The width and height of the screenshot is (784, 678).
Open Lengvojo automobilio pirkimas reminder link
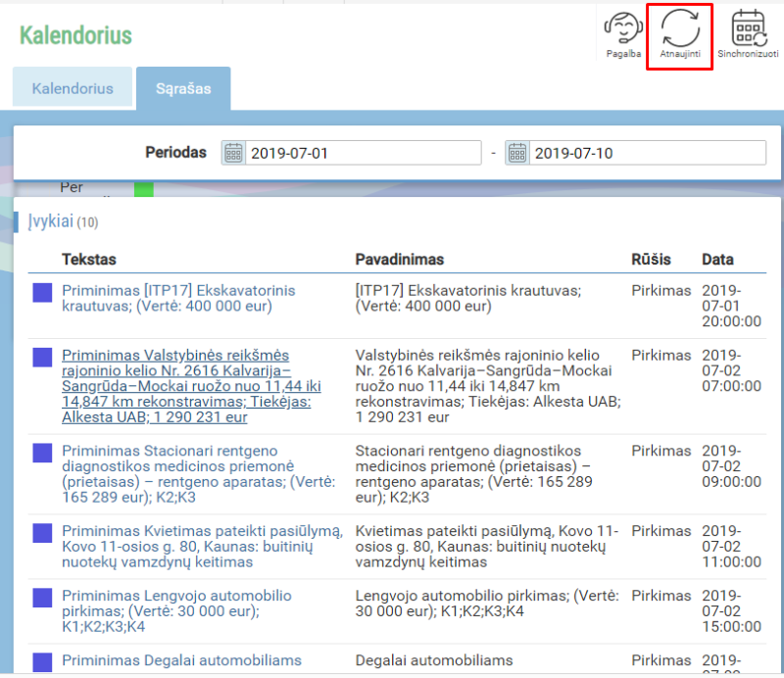point(176,610)
